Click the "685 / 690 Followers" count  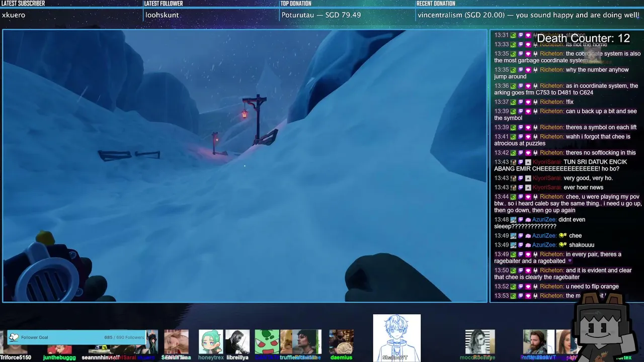tap(124, 337)
